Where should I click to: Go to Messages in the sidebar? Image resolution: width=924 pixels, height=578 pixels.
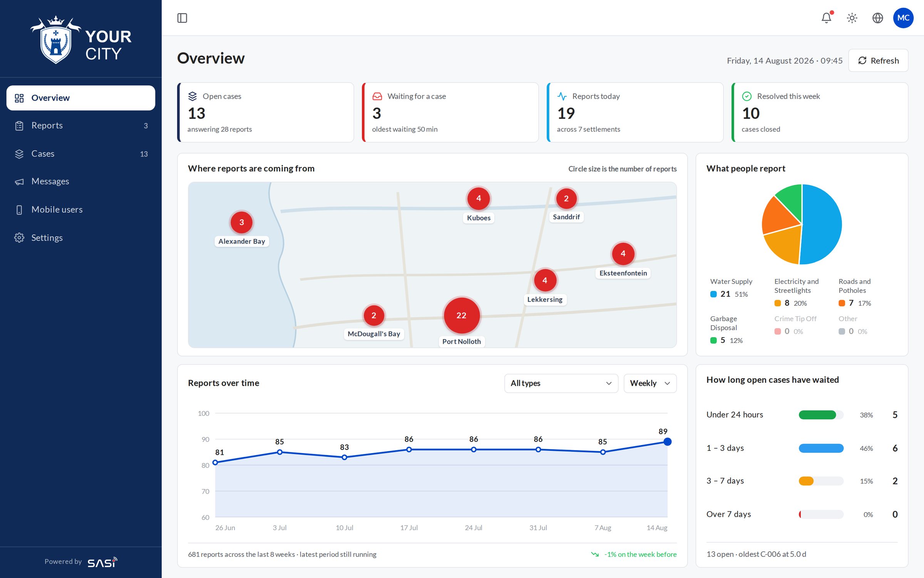click(81, 181)
